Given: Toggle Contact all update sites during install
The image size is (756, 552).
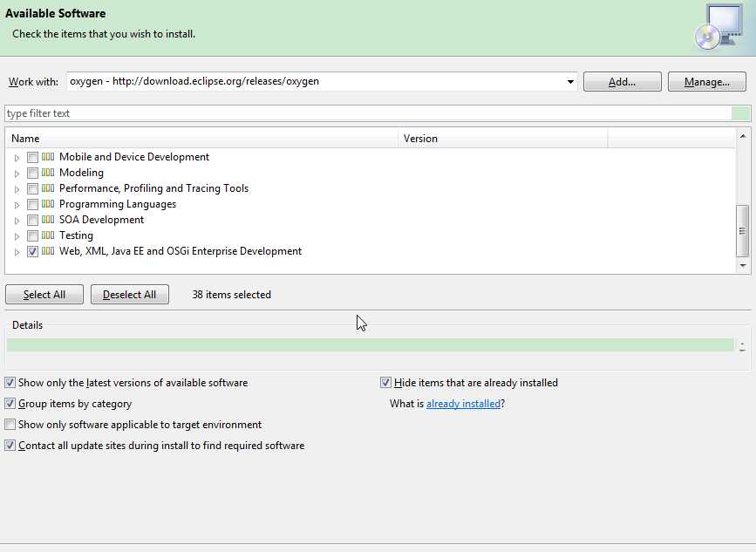Looking at the screenshot, I should click(x=10, y=446).
